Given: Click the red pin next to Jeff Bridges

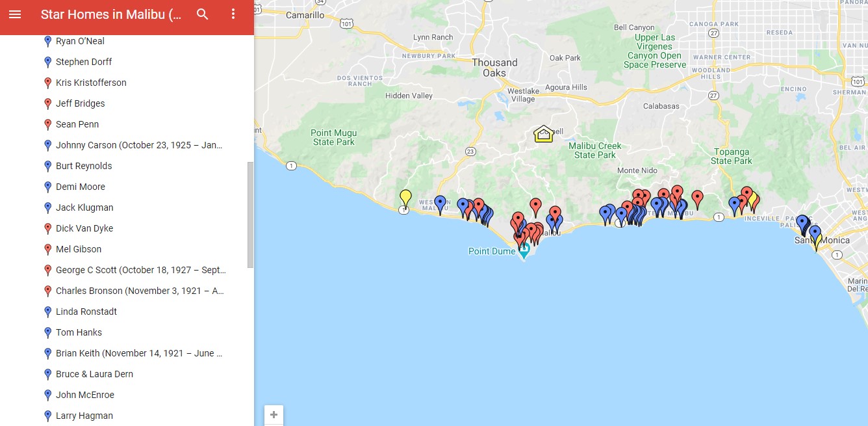Looking at the screenshot, I should (47, 103).
